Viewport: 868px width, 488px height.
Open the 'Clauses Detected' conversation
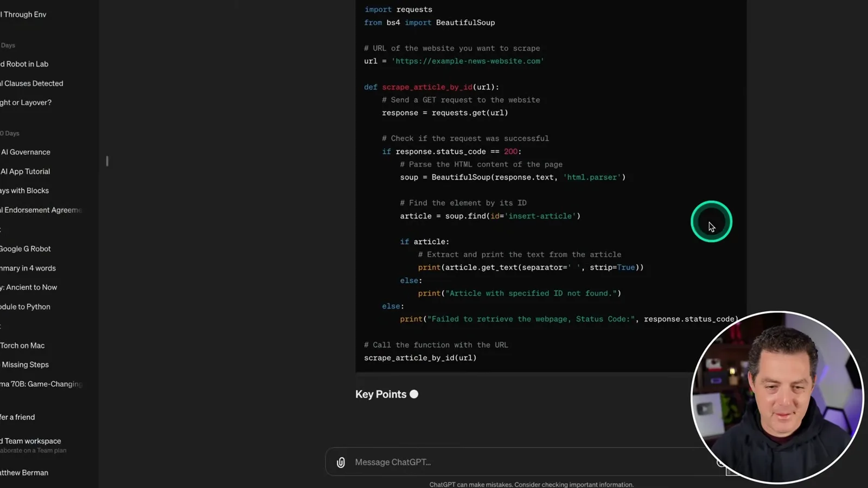coord(31,84)
